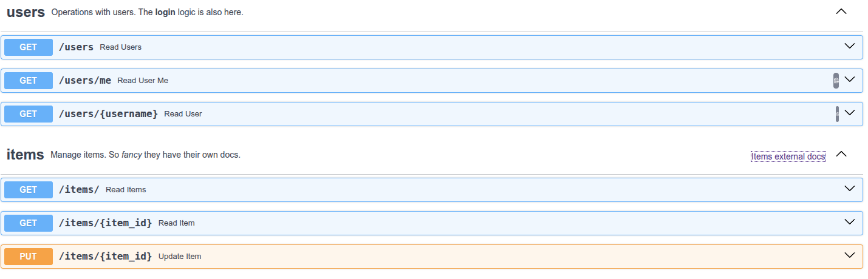Collapse the users section with its chevron

[x=841, y=12]
